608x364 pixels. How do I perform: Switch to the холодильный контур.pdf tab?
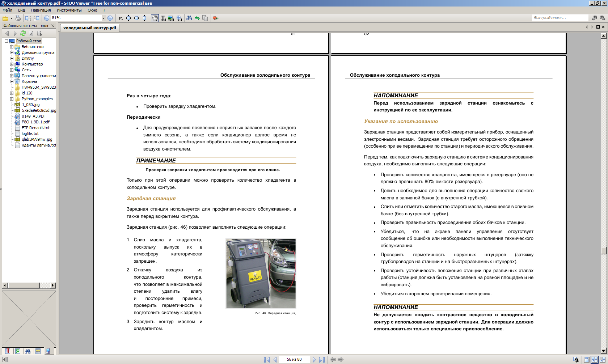[x=90, y=28]
